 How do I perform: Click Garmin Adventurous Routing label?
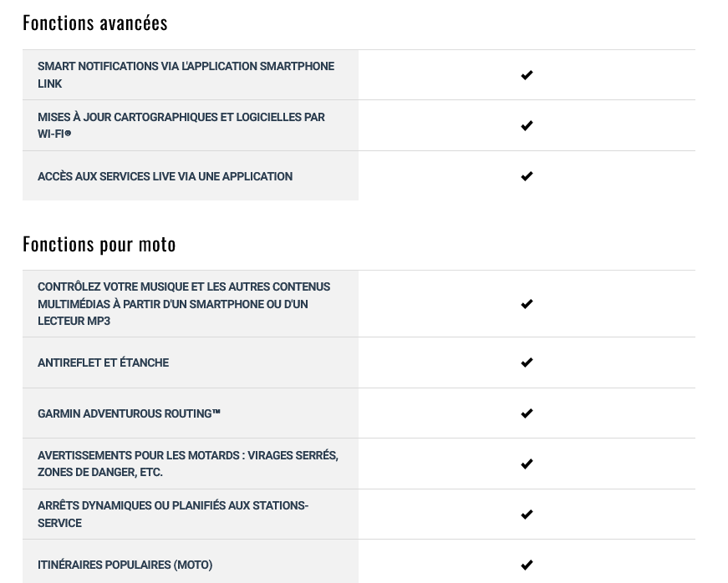click(129, 413)
